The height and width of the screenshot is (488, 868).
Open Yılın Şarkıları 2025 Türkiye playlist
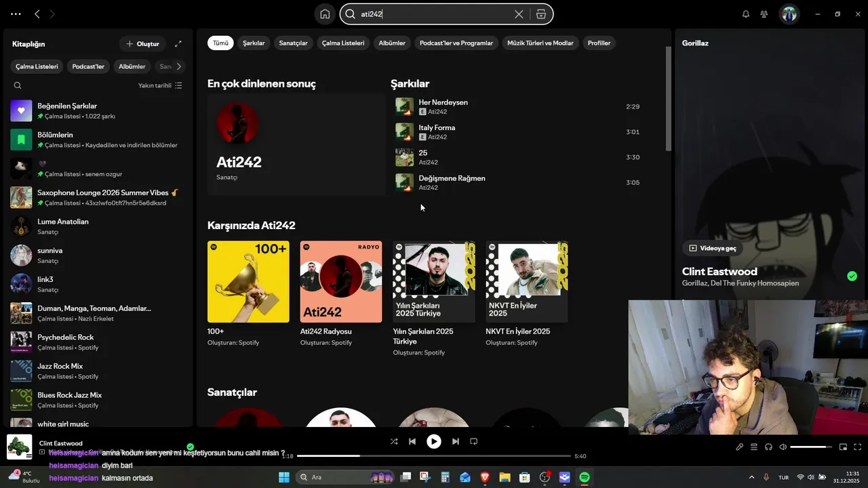pyautogui.click(x=434, y=298)
